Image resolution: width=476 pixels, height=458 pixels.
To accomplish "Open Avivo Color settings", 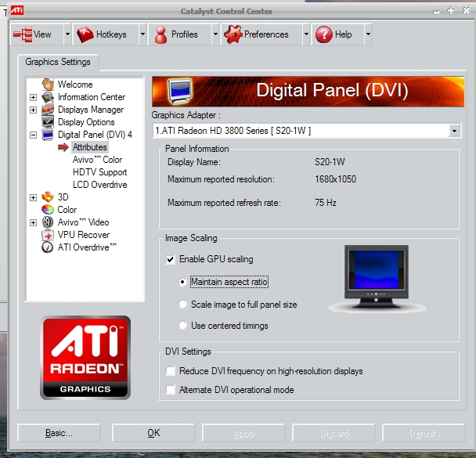I will tap(97, 160).
